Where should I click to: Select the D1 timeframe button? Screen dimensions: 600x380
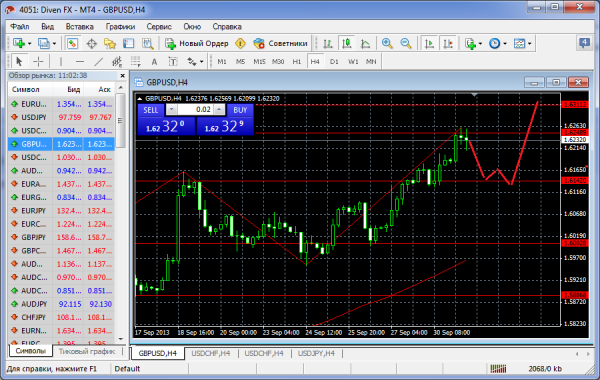334,62
